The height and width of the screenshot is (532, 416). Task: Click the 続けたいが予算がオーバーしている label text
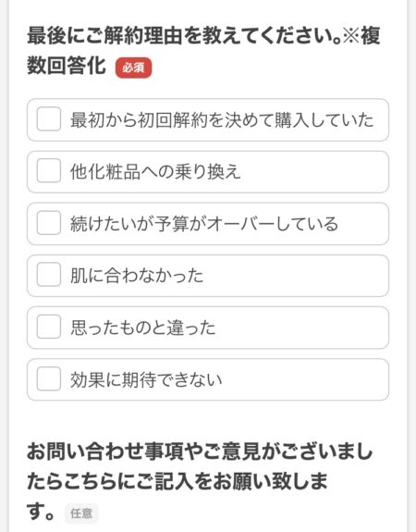point(204,224)
